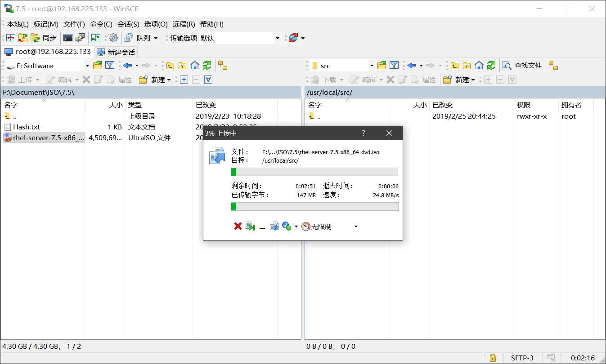Open the 本地(L) menu

[18, 24]
